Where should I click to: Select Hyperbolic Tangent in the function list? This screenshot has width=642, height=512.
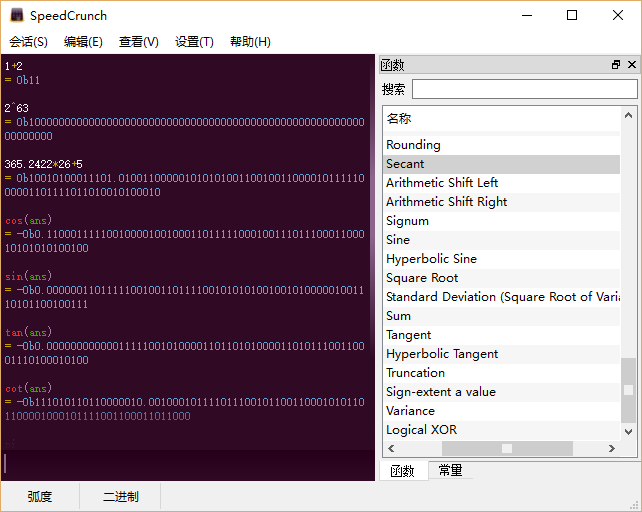(x=442, y=354)
